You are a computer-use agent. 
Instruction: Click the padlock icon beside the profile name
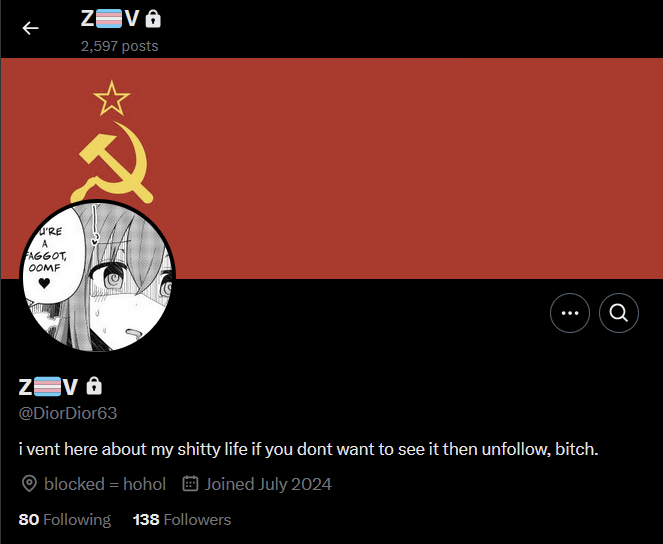click(94, 386)
